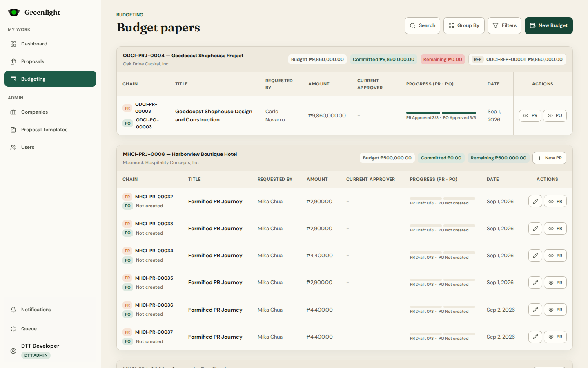Go to Proposals in the sidebar
This screenshot has height=368, width=588.
click(50, 61)
